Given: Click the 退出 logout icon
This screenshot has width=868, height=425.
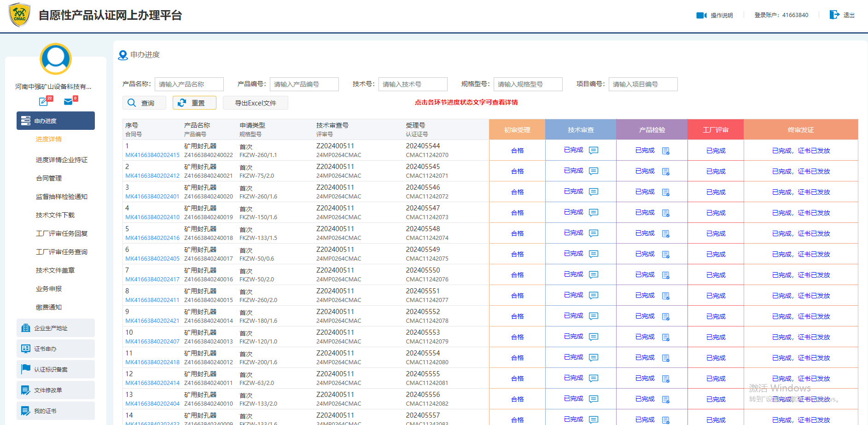Looking at the screenshot, I should [834, 15].
